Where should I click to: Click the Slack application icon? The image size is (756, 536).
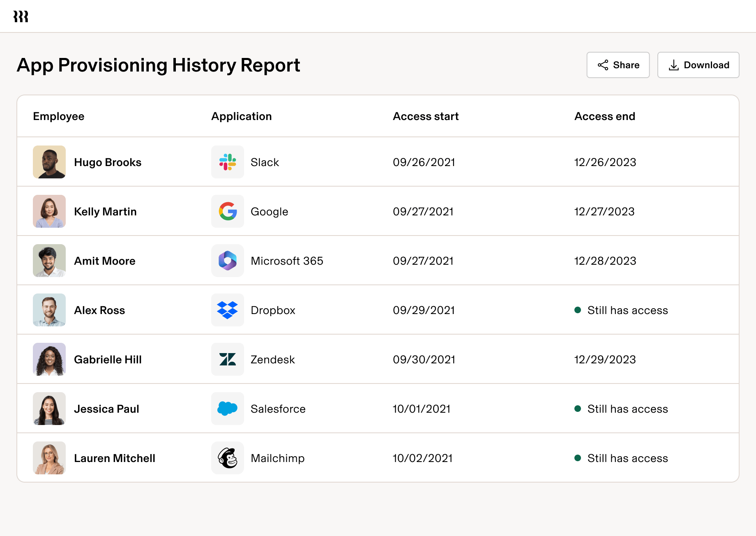pos(227,162)
